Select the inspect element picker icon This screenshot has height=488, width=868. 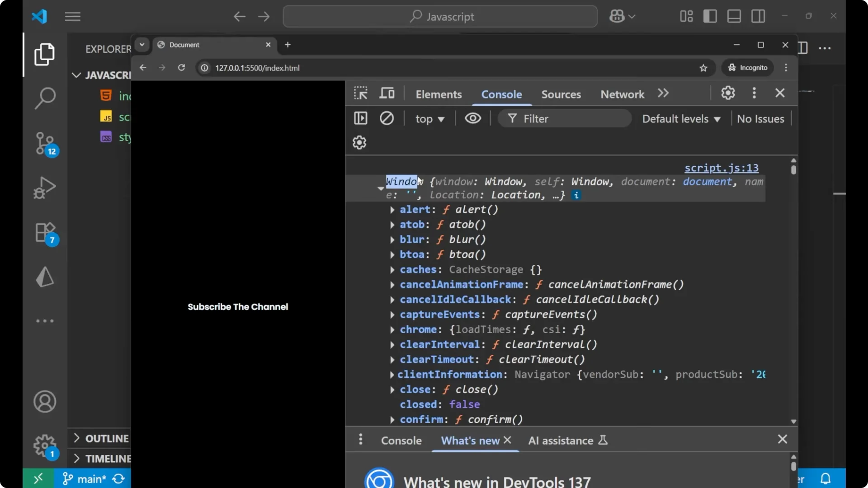tap(361, 94)
